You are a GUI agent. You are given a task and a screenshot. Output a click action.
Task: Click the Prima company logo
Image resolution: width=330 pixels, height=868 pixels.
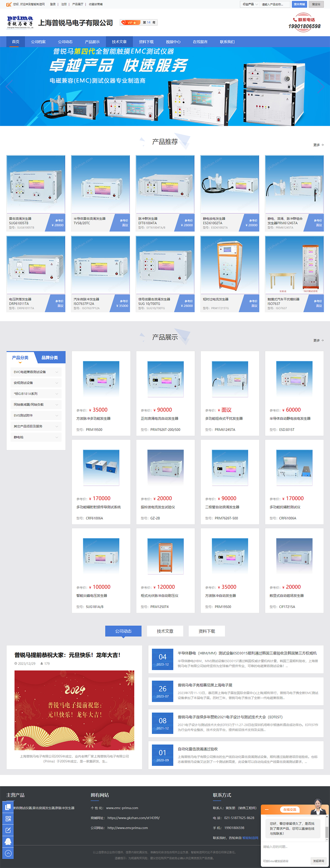[20, 22]
